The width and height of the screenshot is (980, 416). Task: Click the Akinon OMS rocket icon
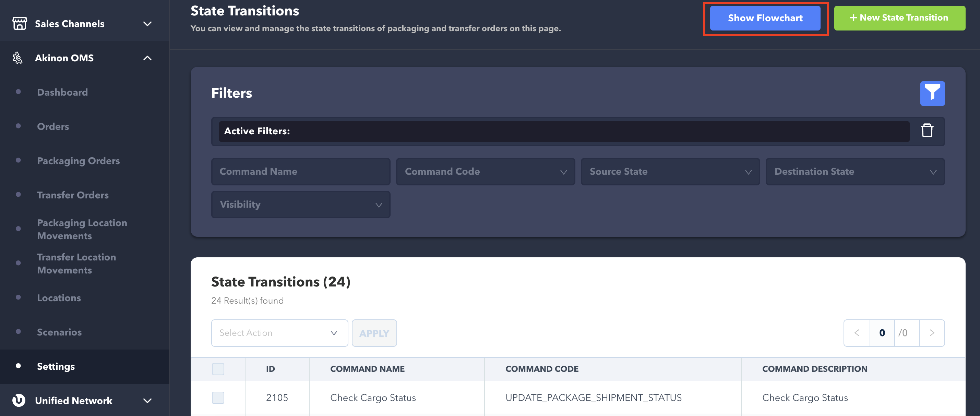point(17,58)
